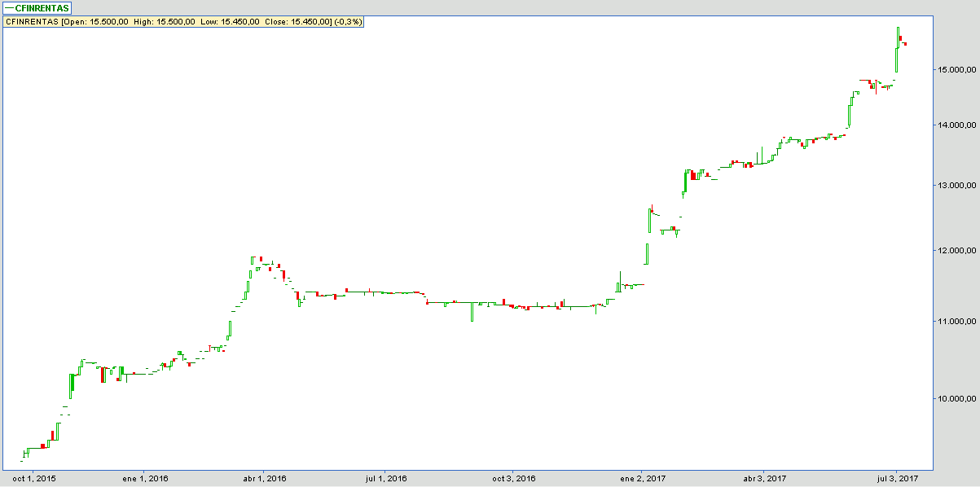980x487 pixels.
Task: Click the abr 3, 2017 date label
Action: [765, 479]
